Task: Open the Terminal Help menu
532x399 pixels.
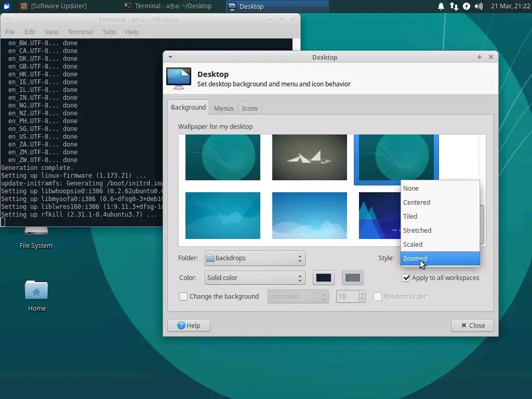Action: (x=132, y=32)
